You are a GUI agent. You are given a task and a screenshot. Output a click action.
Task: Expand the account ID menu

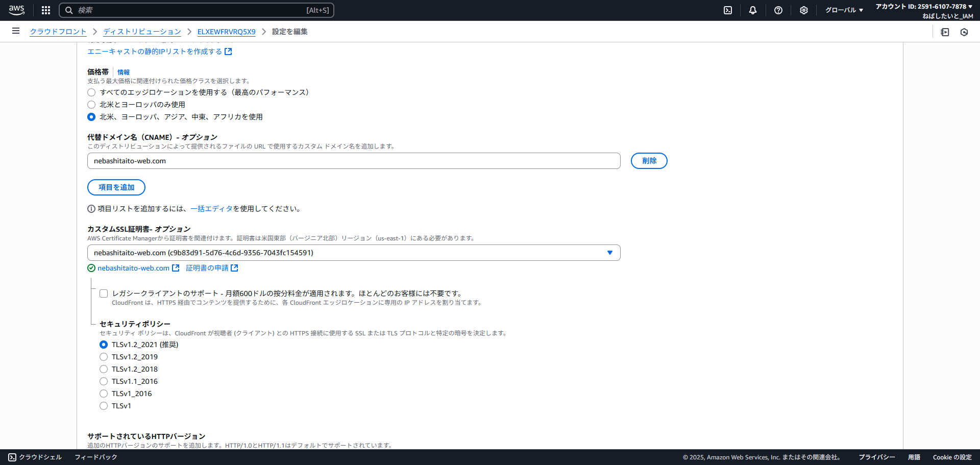click(x=924, y=7)
